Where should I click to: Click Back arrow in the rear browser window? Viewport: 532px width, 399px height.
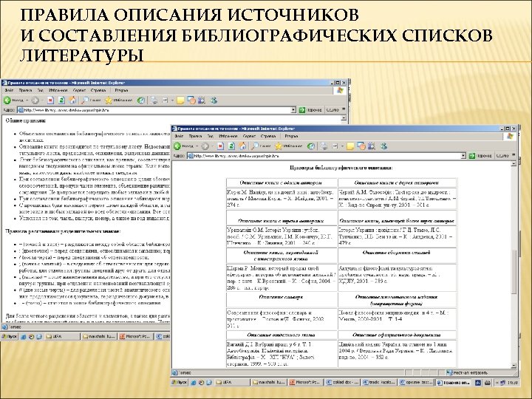coord(7,100)
